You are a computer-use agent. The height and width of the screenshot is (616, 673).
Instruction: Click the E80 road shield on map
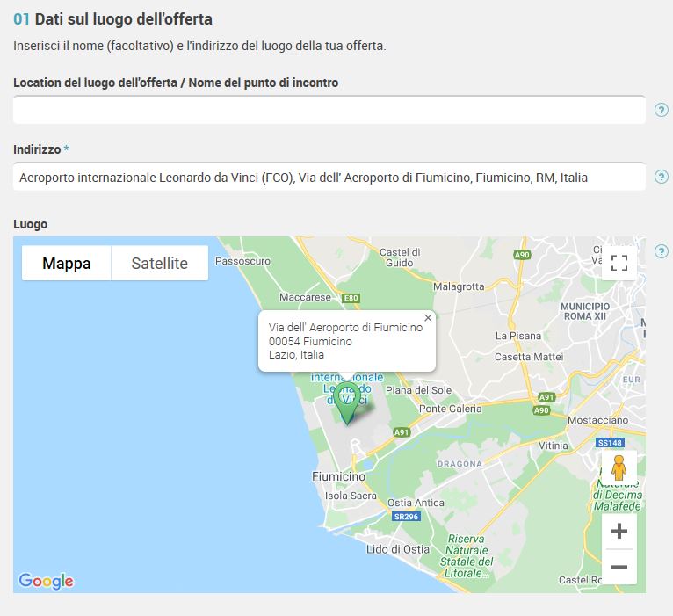351,298
